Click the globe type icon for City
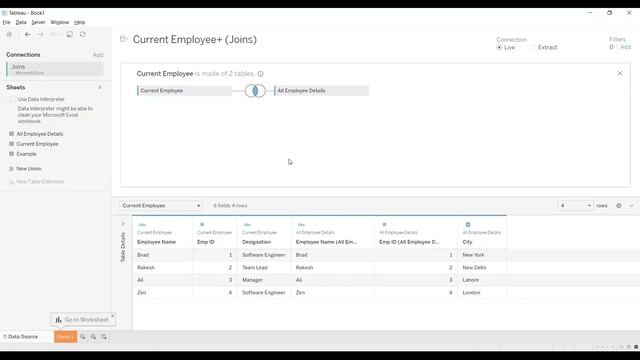The height and width of the screenshot is (360, 640). click(468, 224)
